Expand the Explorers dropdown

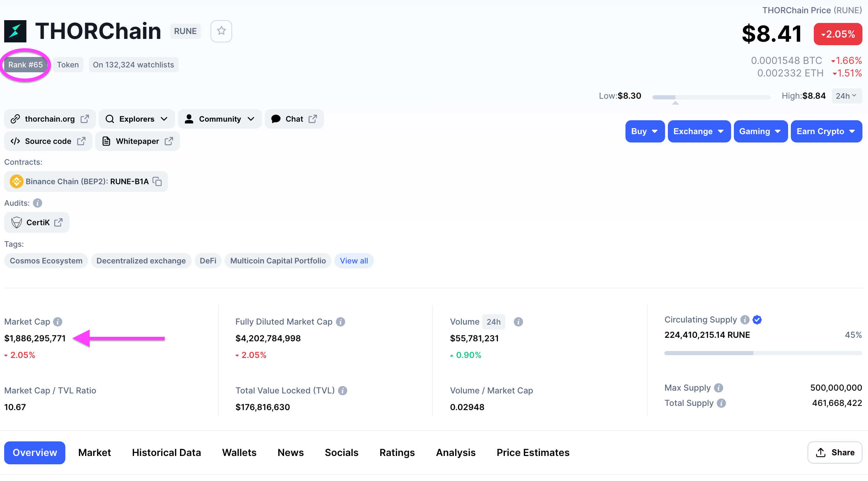137,119
